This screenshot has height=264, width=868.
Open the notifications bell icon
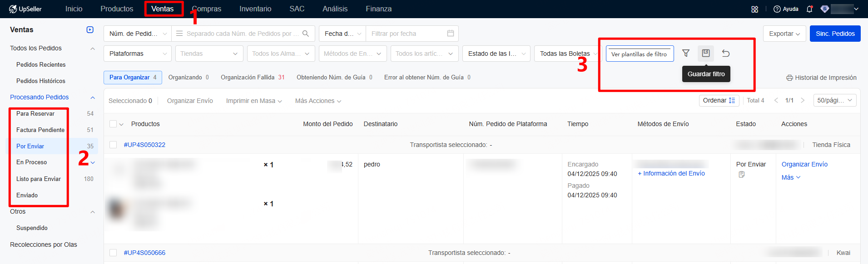tap(809, 9)
